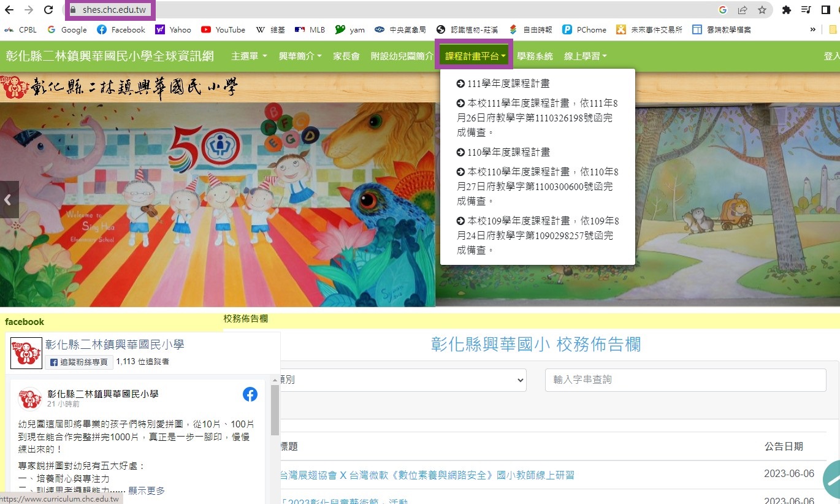The image size is (840, 504).
Task: Click the 2023-06-06 date in first announcement row
Action: point(790,473)
